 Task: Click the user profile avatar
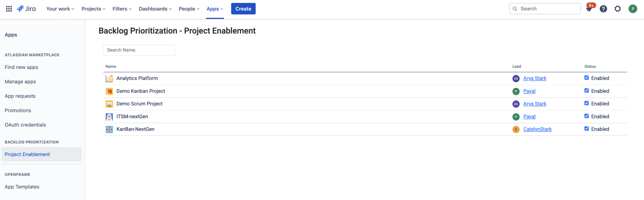click(633, 9)
